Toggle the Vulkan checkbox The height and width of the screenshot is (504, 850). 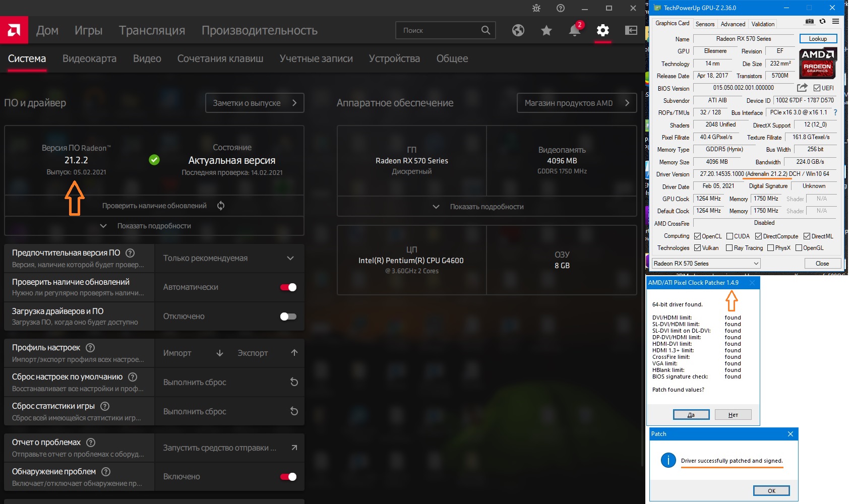tap(698, 248)
